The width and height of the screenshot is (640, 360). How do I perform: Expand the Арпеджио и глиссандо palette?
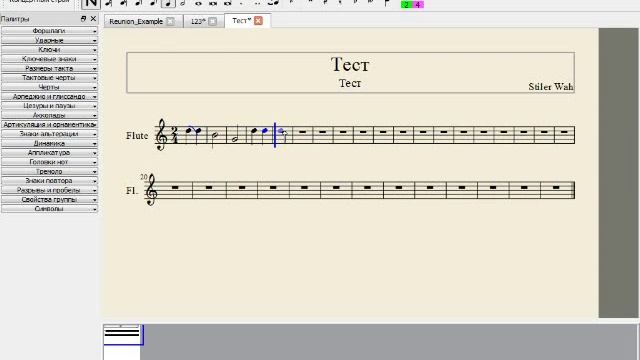click(x=49, y=96)
